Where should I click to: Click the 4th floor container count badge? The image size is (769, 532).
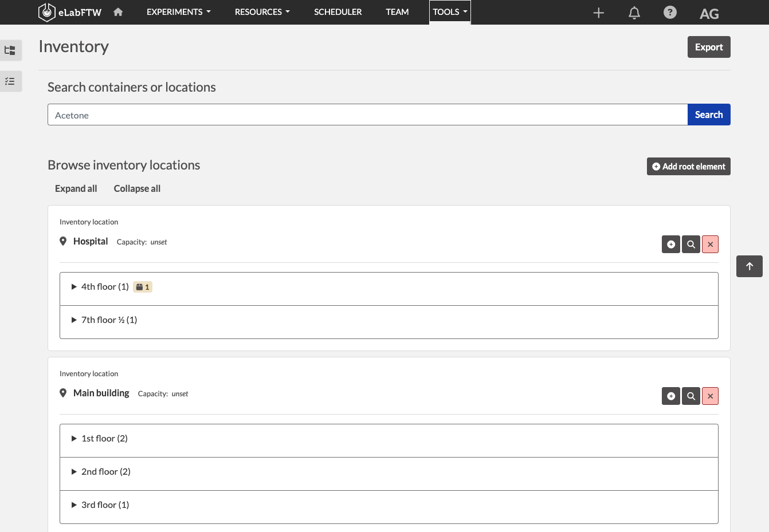[143, 287]
